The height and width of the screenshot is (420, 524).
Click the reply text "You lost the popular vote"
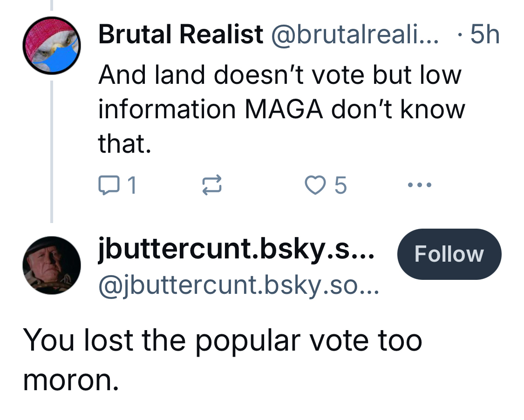click(x=223, y=340)
